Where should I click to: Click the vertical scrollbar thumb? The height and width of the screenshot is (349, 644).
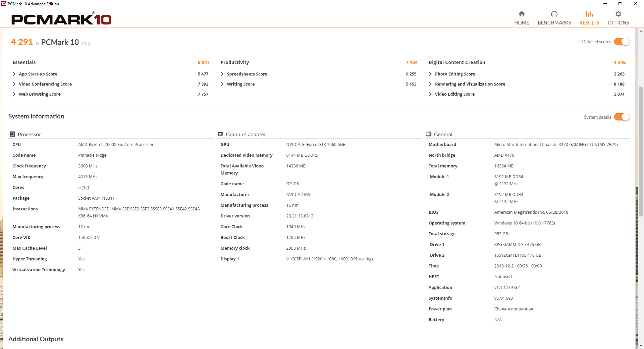tap(641, 151)
